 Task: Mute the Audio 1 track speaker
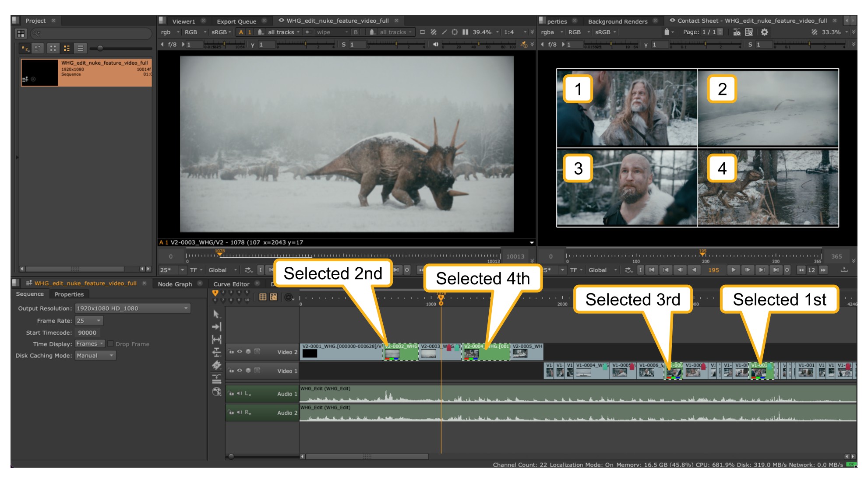coord(240,394)
